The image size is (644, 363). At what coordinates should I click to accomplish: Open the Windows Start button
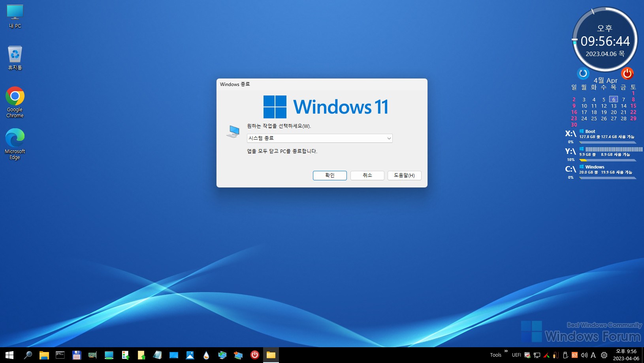[9, 355]
